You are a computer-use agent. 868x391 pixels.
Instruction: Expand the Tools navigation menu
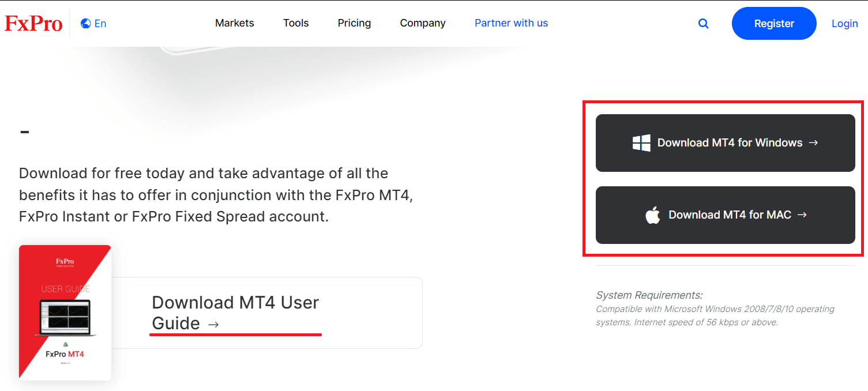pyautogui.click(x=295, y=23)
